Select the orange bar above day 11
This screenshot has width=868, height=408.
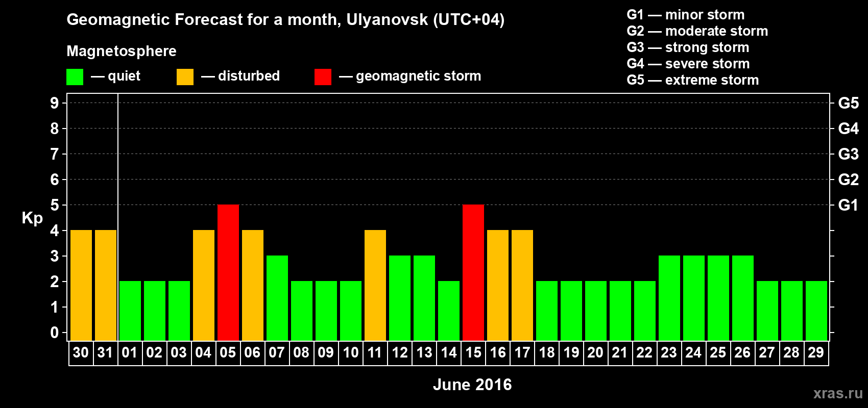click(375, 286)
